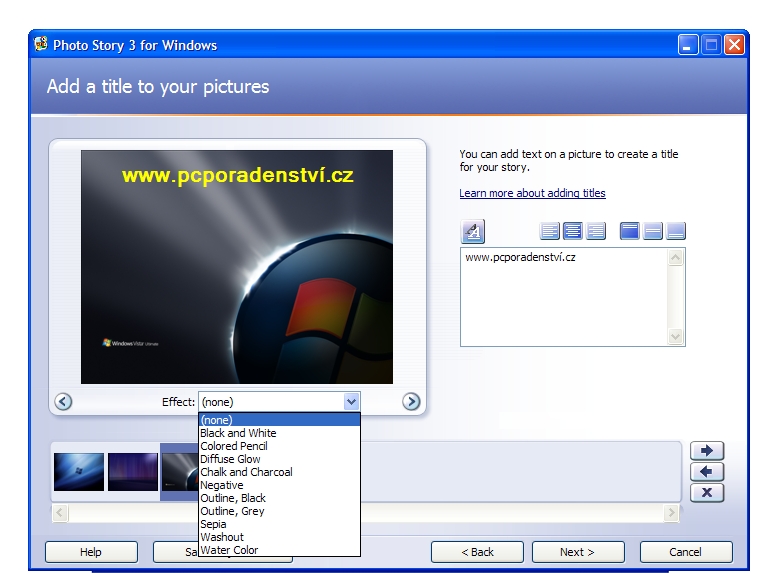Image resolution: width=766 pixels, height=573 pixels.
Task: Select second purple aurora thumbnail
Action: [133, 472]
